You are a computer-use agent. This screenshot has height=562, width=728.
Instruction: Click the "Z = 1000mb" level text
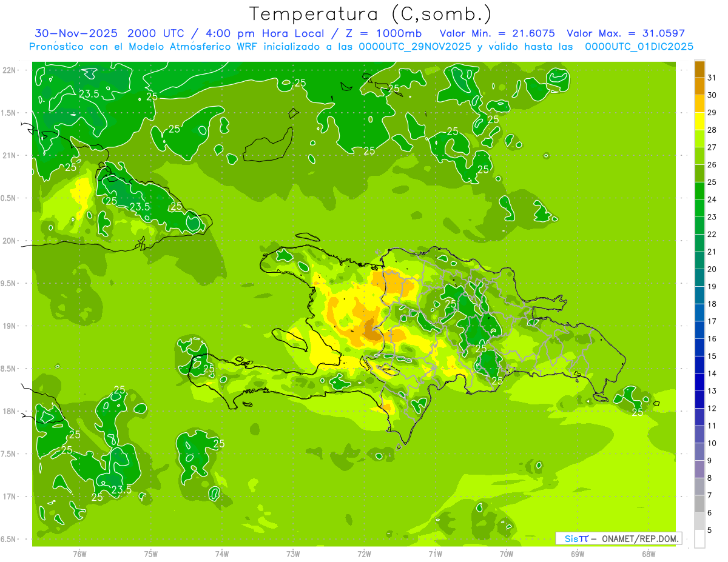pyautogui.click(x=383, y=33)
